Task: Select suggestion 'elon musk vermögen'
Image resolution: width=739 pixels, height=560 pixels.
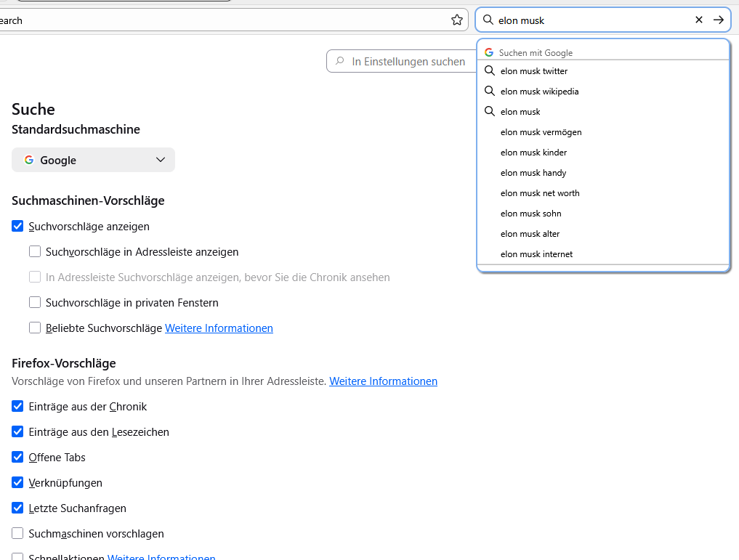Action: (x=541, y=132)
